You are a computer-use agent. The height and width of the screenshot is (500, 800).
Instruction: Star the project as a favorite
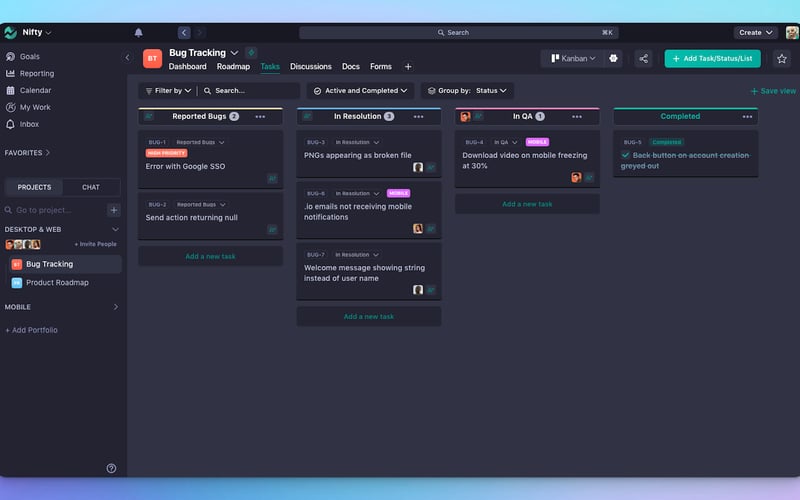click(782, 59)
